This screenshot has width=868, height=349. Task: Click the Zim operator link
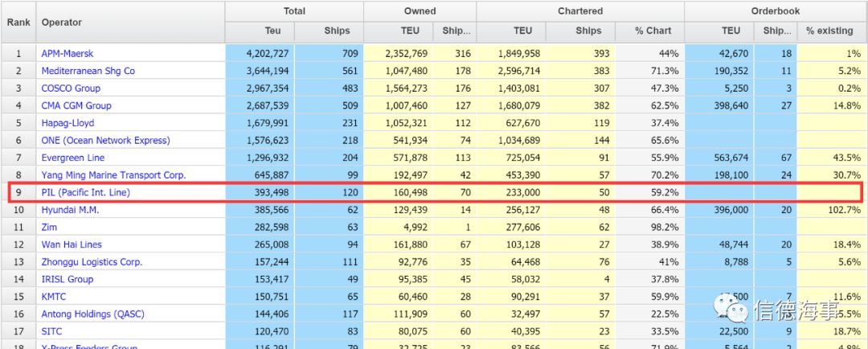[49, 227]
